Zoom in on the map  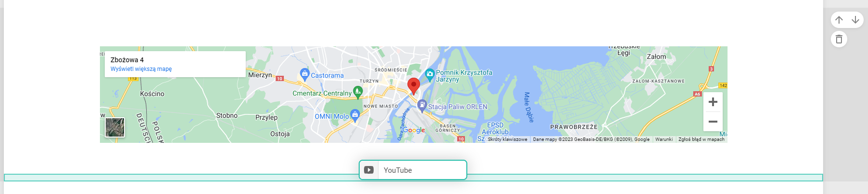point(713,102)
